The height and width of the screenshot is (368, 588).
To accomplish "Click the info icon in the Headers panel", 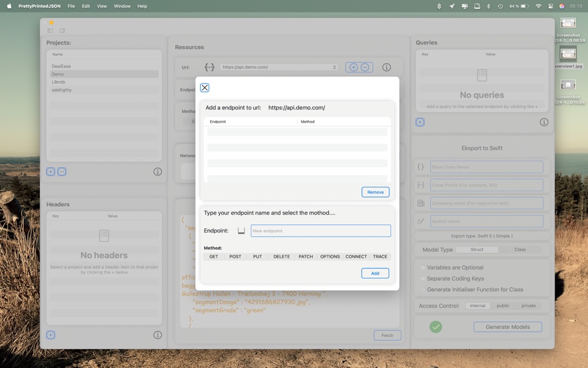I will coord(158,334).
